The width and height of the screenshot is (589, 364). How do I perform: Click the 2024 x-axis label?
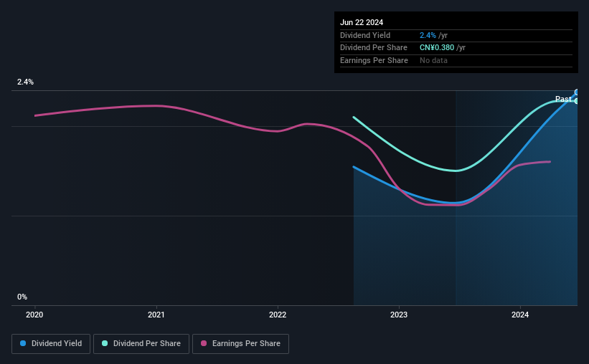click(520, 315)
